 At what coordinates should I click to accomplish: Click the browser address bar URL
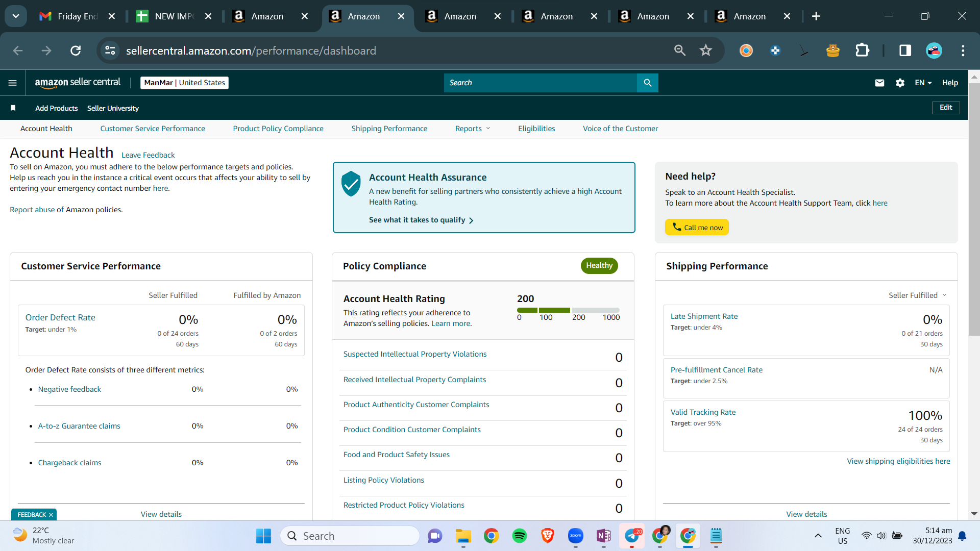(x=251, y=51)
